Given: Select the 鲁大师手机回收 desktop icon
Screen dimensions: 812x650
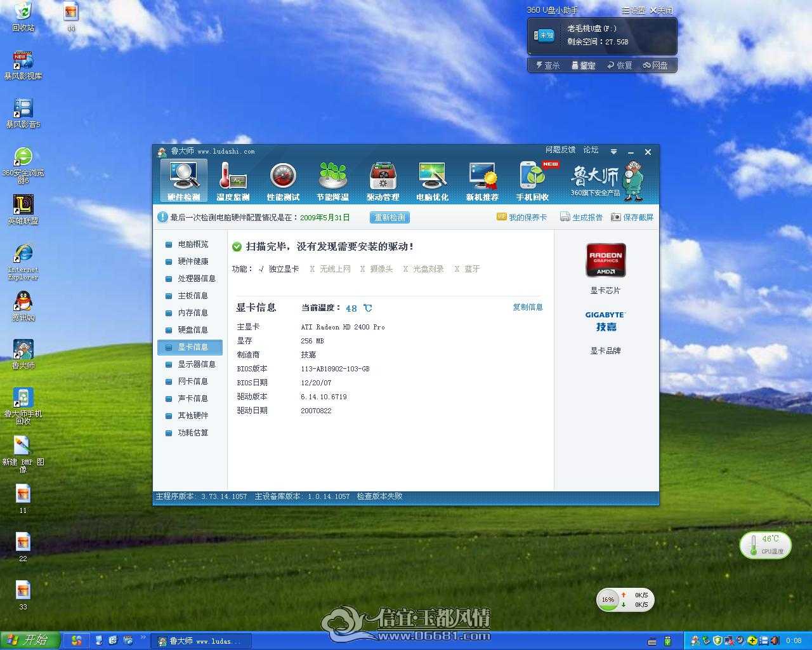Looking at the screenshot, I should [x=23, y=406].
